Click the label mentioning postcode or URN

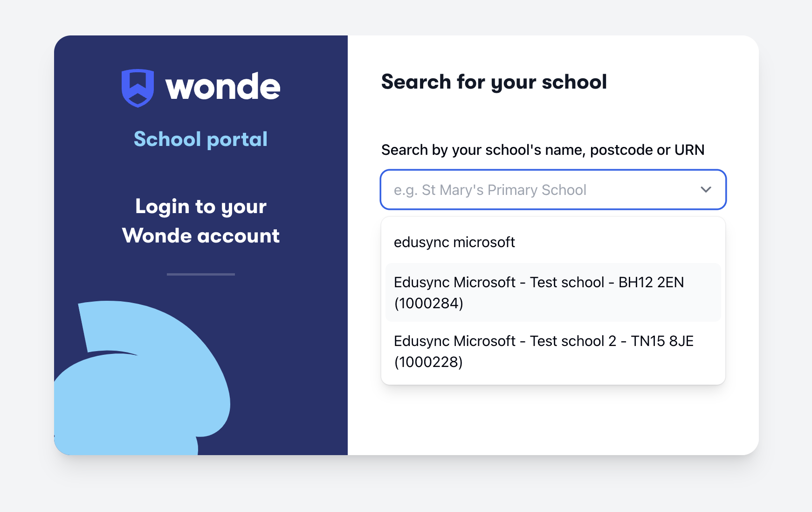[x=543, y=150]
